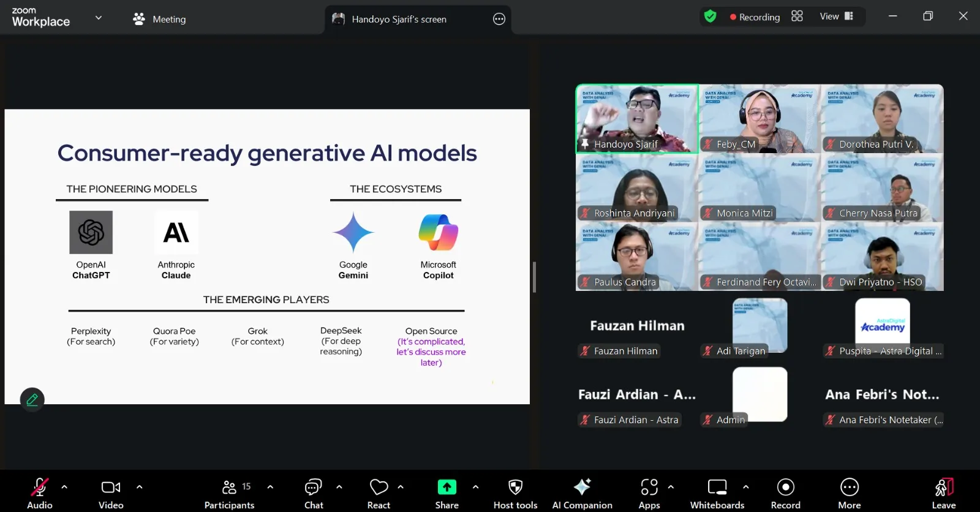Select Fauzi Ardian - Astra tile
The image size is (980, 512).
point(637,395)
